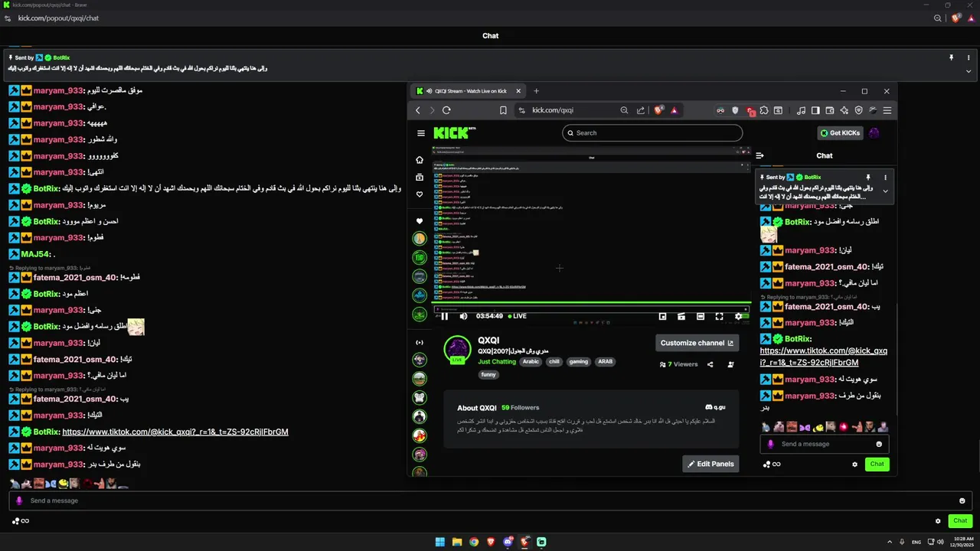
Task: Click Send a message field in popout chat
Action: 490,500
